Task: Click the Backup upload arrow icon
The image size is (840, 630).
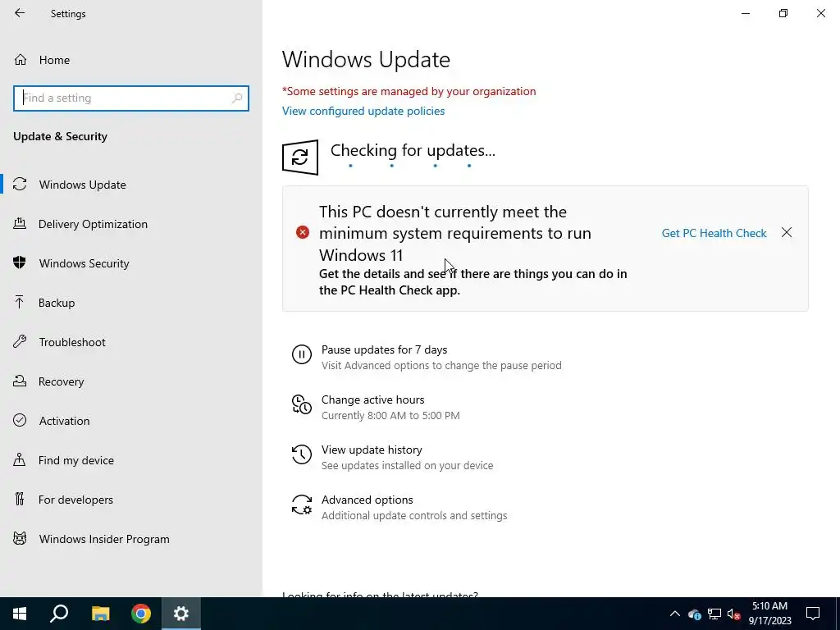Action: point(20,302)
